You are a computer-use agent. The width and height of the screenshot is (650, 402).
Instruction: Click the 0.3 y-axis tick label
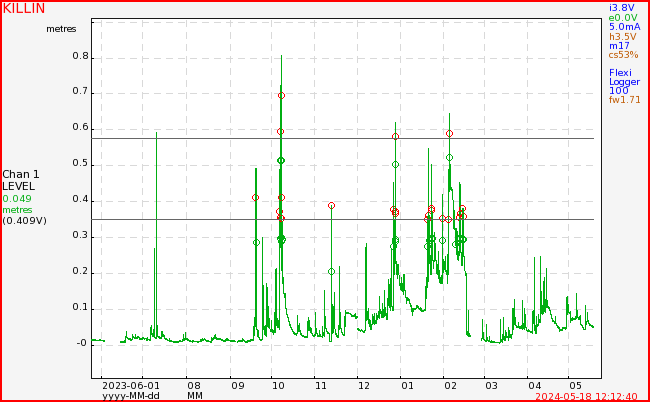pos(81,235)
